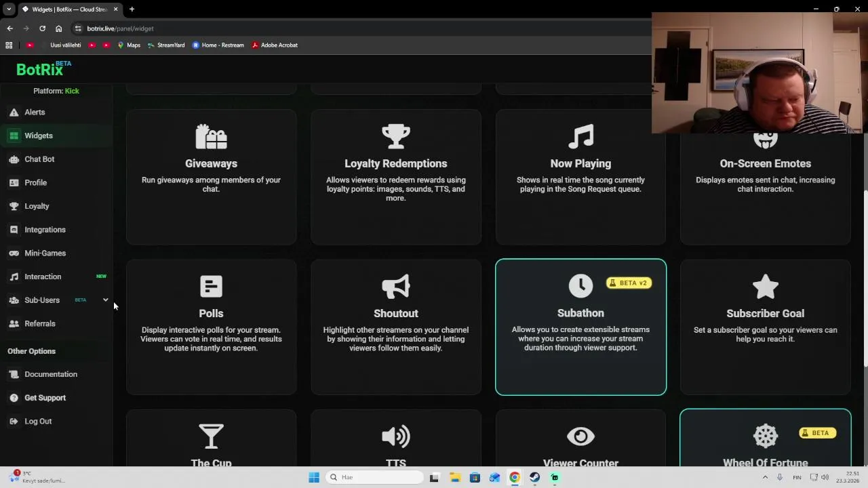Click the Log Out arrow icon
The width and height of the screenshot is (868, 488).
(14, 422)
